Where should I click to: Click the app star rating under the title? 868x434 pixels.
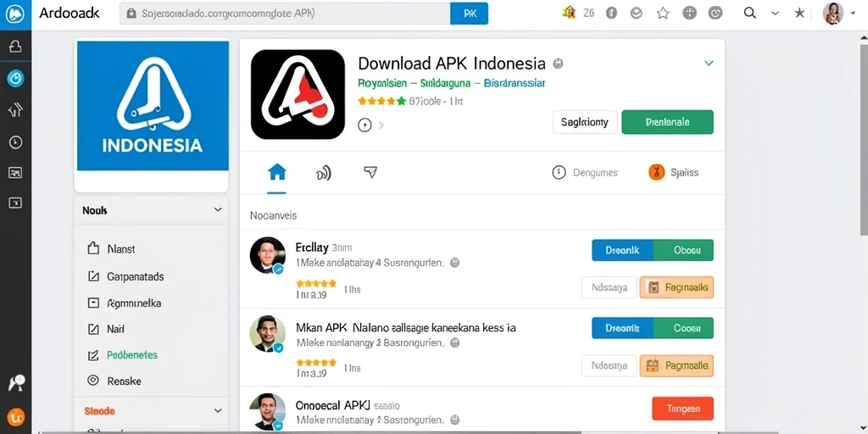tap(382, 101)
